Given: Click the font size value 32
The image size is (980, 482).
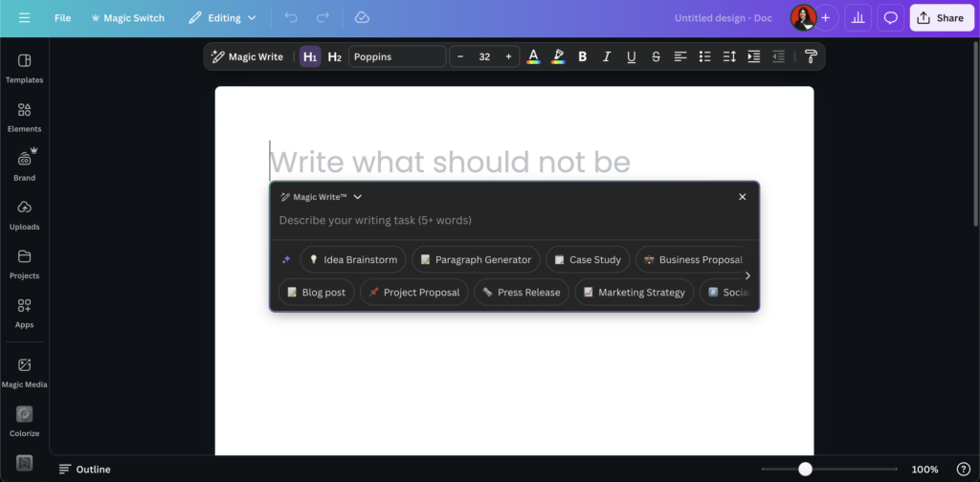Looking at the screenshot, I should 484,56.
